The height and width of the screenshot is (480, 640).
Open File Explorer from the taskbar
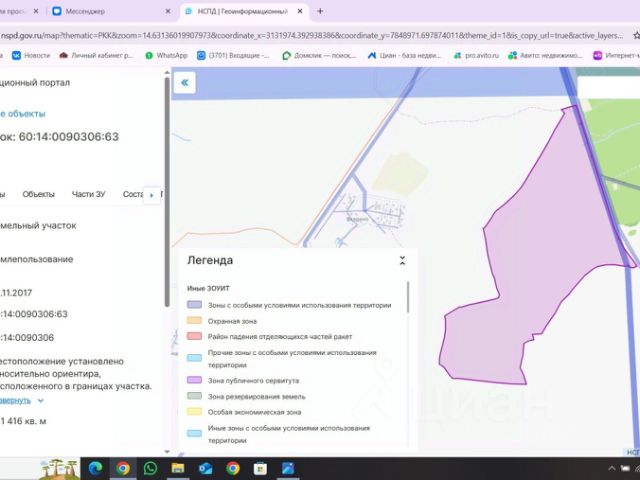(x=178, y=468)
